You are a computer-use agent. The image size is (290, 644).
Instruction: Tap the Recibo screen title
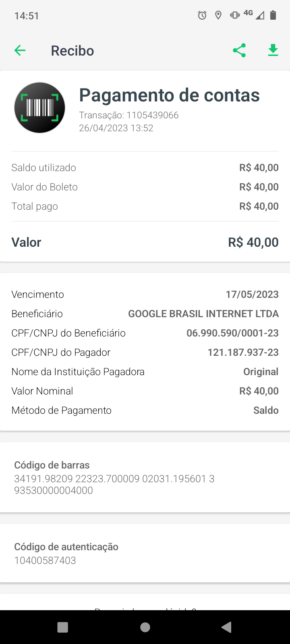(72, 51)
